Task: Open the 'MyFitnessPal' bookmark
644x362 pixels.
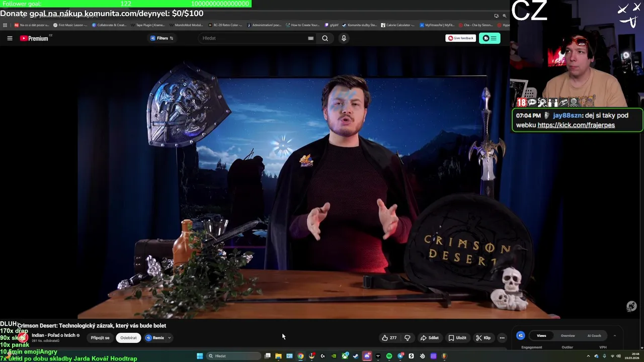Action: tap(437, 25)
